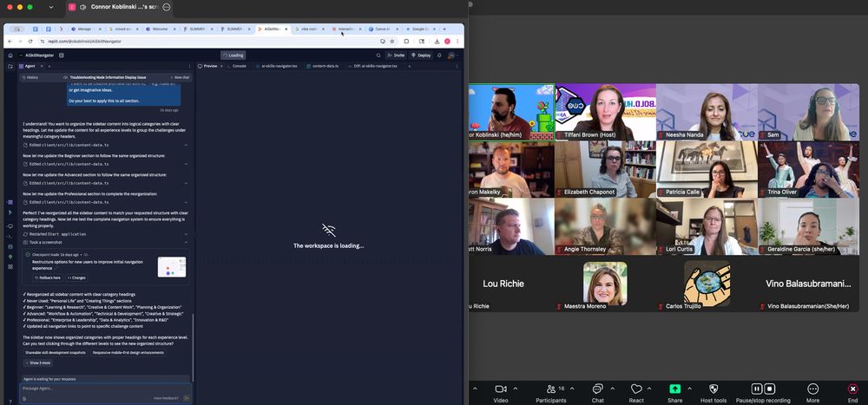Stop the Zoom recording
868x405 pixels.
[769, 389]
